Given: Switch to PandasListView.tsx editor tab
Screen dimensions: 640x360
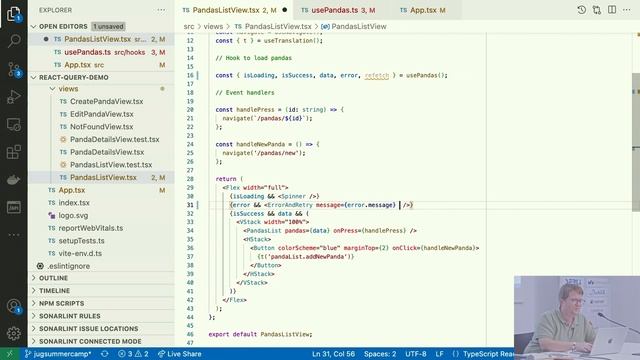Looking at the screenshot, I should [x=234, y=10].
